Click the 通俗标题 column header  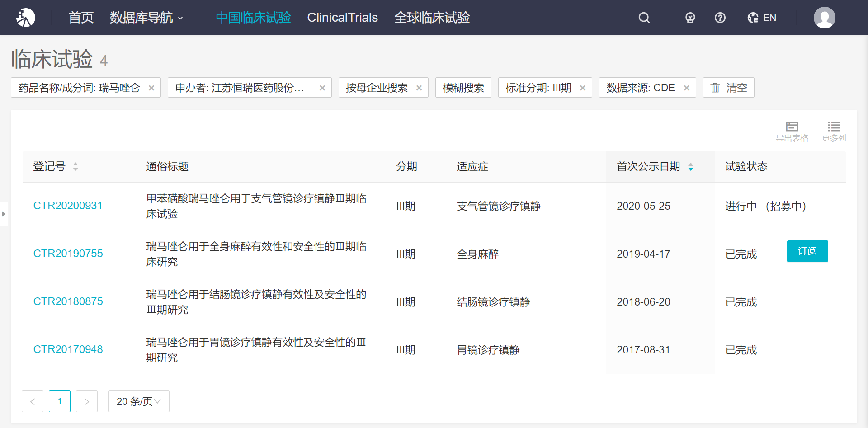click(167, 167)
